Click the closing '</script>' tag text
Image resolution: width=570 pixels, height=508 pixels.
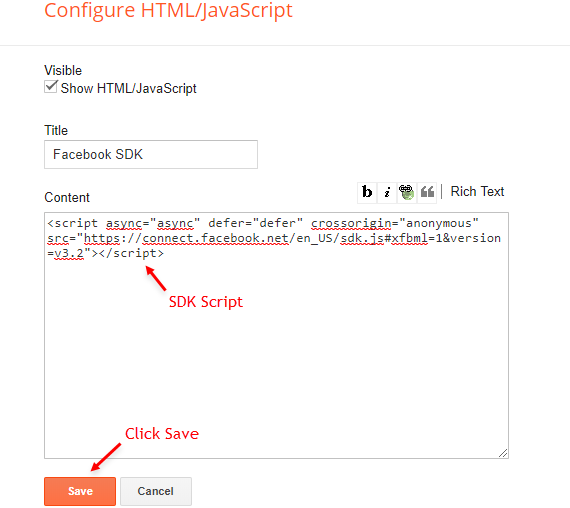(131, 253)
